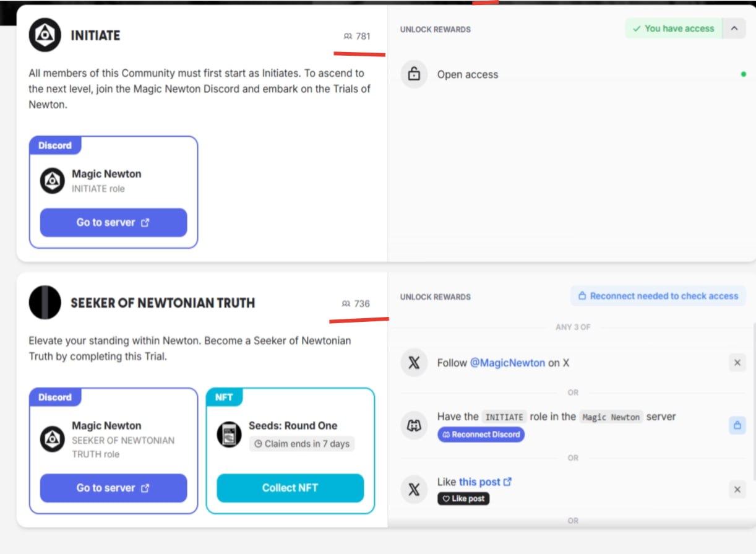Click the NFT tag on Seeds card
Image resolution: width=756 pixels, height=554 pixels.
click(x=224, y=397)
